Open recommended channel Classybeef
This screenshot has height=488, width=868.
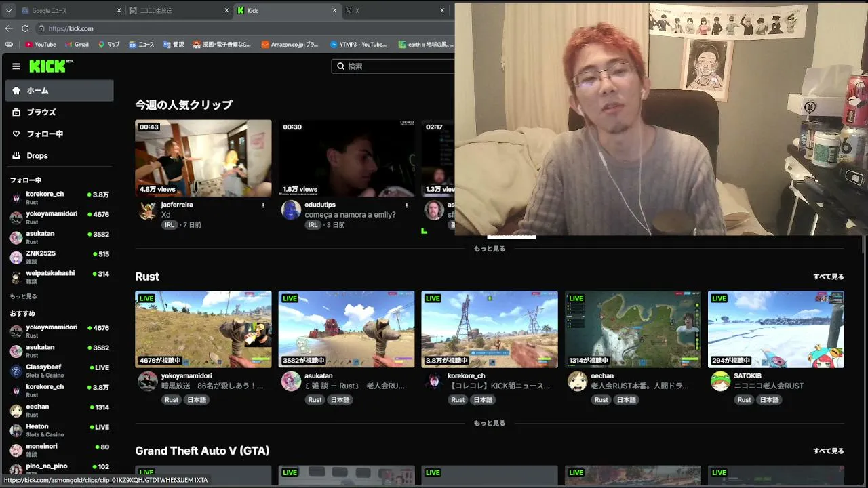[60, 371]
